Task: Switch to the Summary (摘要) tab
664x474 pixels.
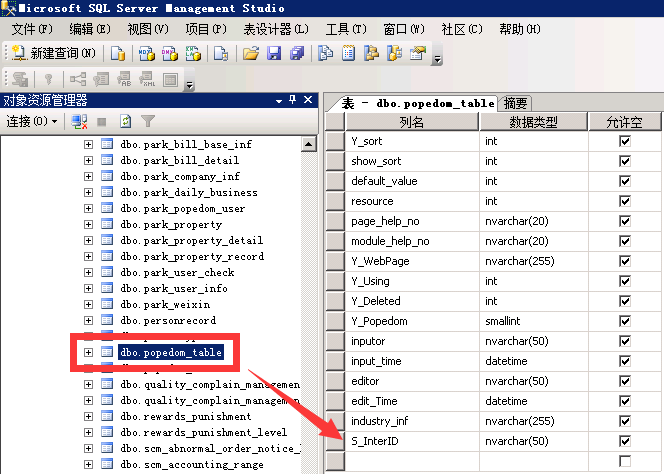Action: click(x=516, y=103)
